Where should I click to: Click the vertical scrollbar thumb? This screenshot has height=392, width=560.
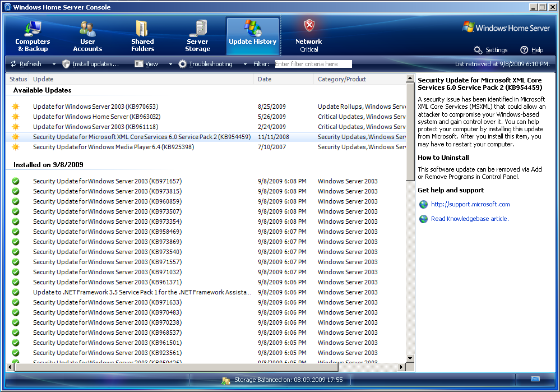pos(410,132)
